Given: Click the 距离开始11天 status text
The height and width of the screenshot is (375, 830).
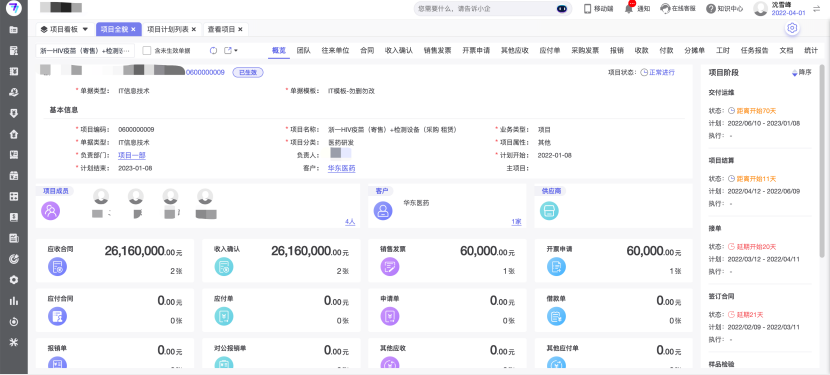Looking at the screenshot, I should pyautogui.click(x=756, y=178).
